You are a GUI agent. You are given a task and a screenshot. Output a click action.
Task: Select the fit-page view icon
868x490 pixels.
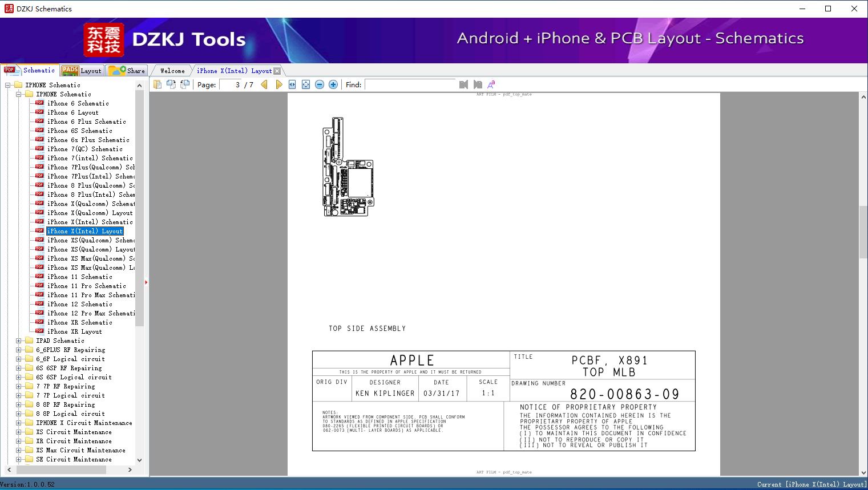[305, 84]
